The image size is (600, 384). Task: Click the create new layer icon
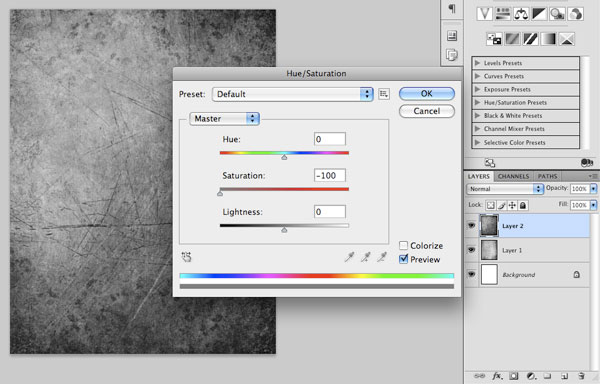click(565, 376)
